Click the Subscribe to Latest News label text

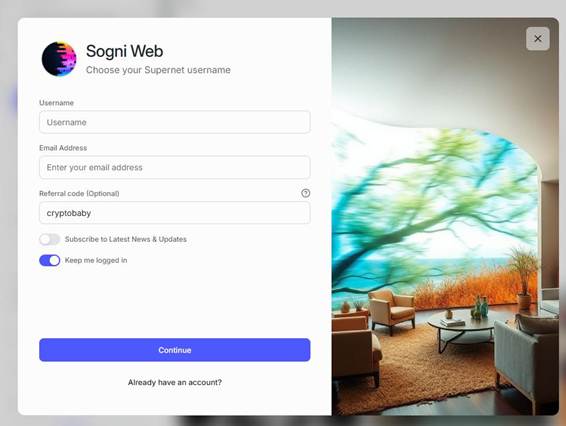tap(126, 239)
